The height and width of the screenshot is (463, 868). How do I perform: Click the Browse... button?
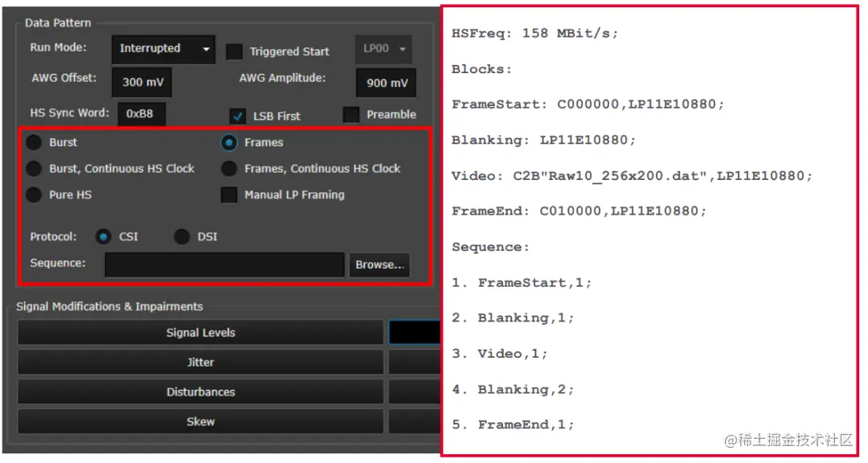[x=379, y=264]
